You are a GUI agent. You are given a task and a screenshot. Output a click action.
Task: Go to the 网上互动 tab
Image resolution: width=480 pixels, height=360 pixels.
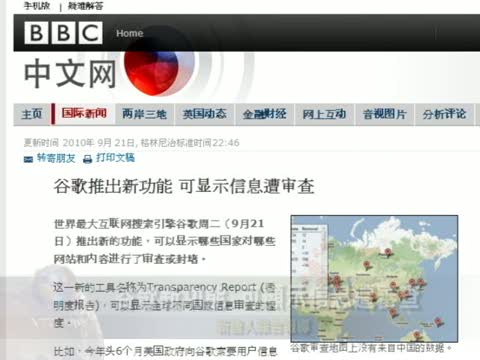coord(324,114)
